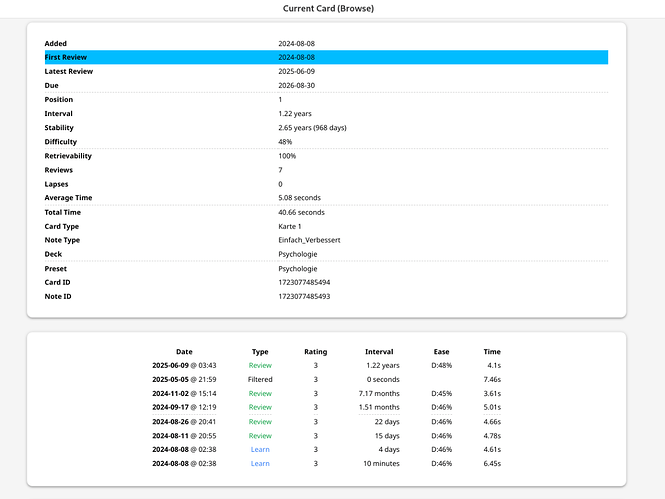This screenshot has width=665, height=499.
Task: Click review date 2024-11-02 @ 15:14
Action: click(184, 393)
